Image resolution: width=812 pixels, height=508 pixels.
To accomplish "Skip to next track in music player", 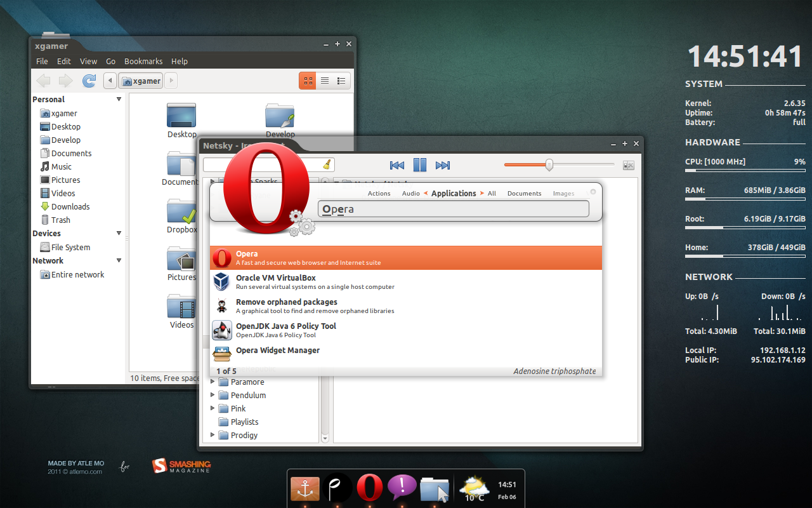I will pos(443,165).
